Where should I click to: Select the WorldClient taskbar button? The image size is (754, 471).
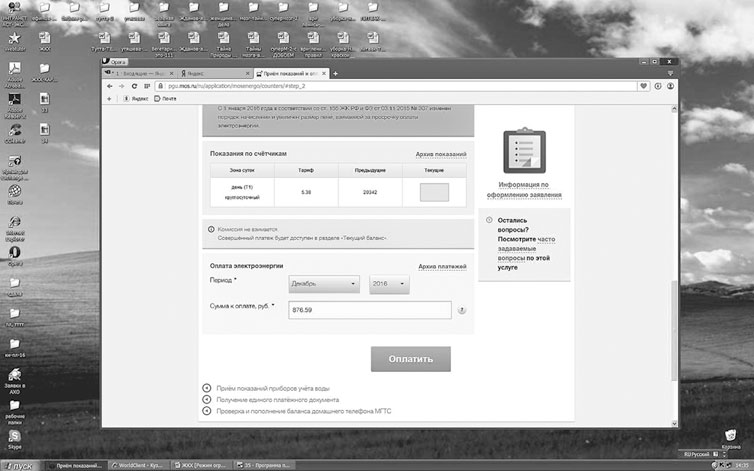point(138,466)
